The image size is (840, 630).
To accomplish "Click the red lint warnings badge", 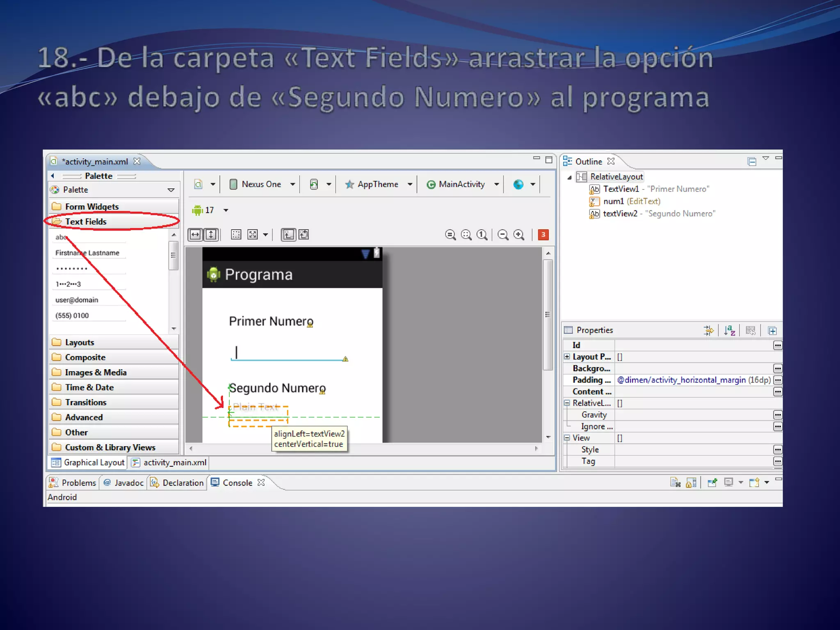I will point(543,235).
